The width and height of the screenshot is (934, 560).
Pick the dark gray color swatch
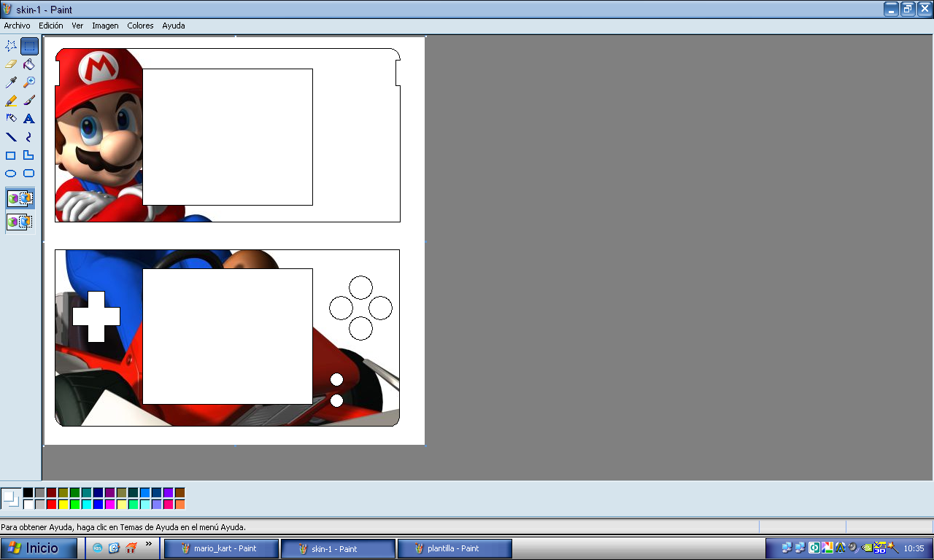pos(40,493)
